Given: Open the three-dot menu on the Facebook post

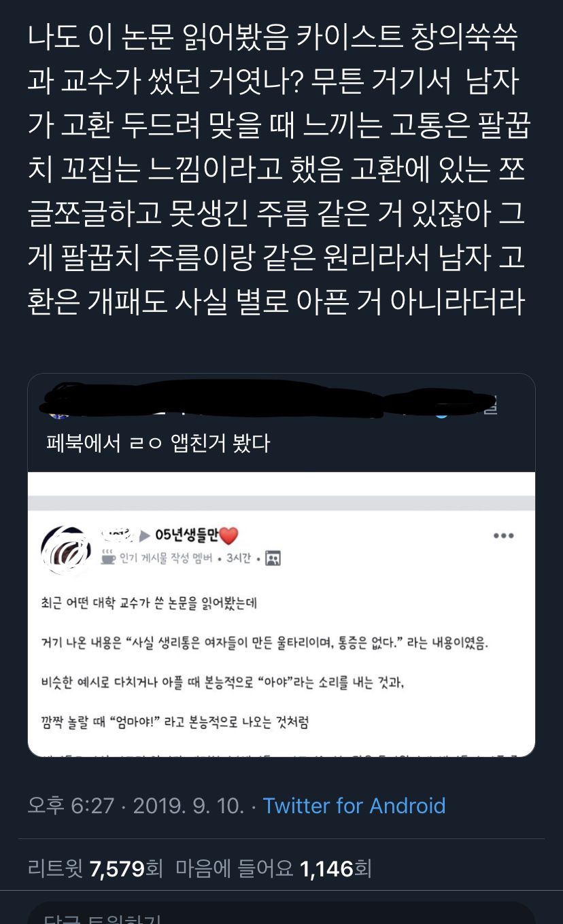Looking at the screenshot, I should coord(503,535).
